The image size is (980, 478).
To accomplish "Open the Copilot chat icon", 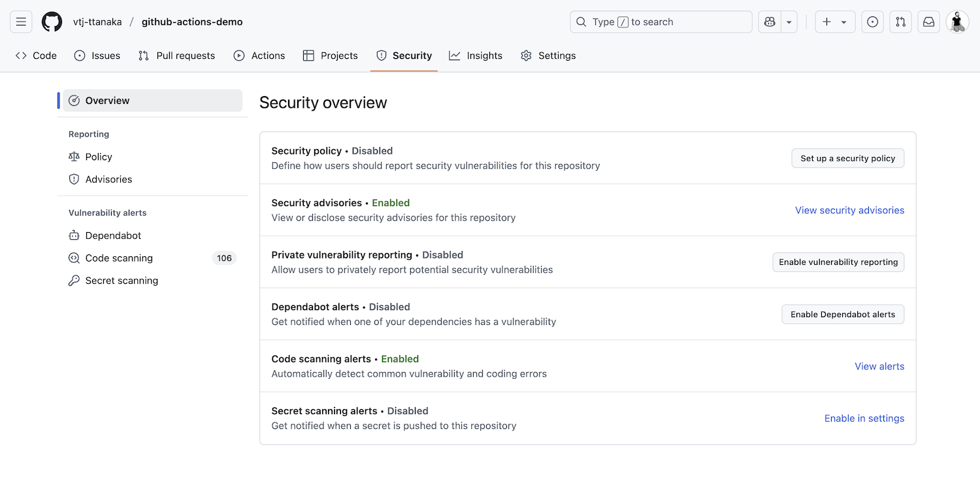I will [770, 22].
